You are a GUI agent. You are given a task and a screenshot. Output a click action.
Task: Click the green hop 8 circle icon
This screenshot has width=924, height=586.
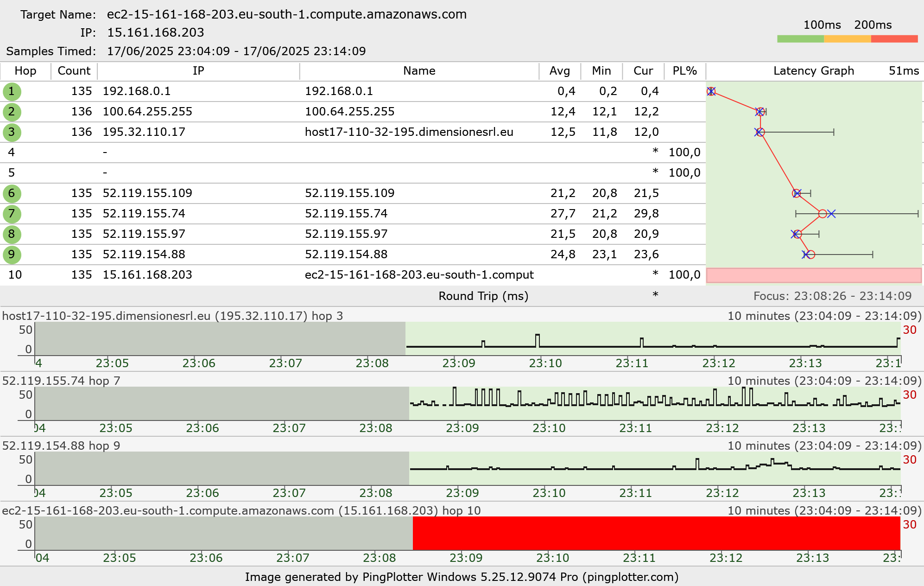click(x=12, y=234)
